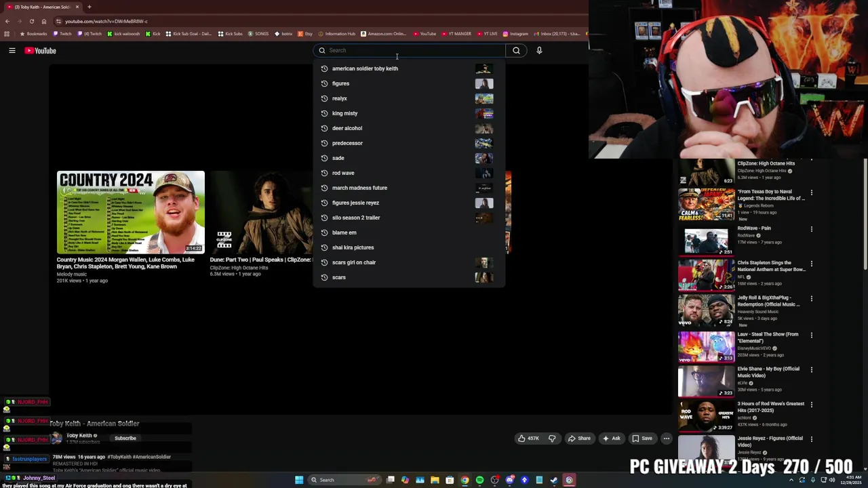The image size is (868, 488).
Task: Open YT LIVE bookmark
Action: point(487,34)
